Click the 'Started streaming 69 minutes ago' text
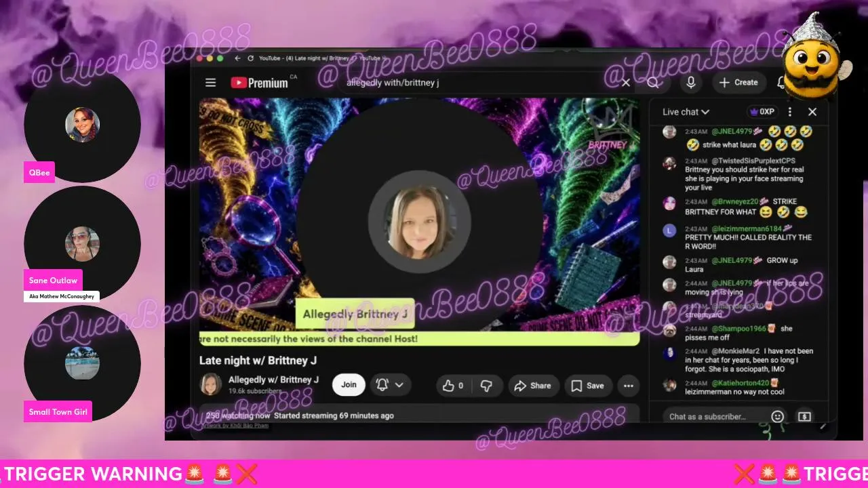Image resolution: width=868 pixels, height=488 pixels. (x=334, y=415)
